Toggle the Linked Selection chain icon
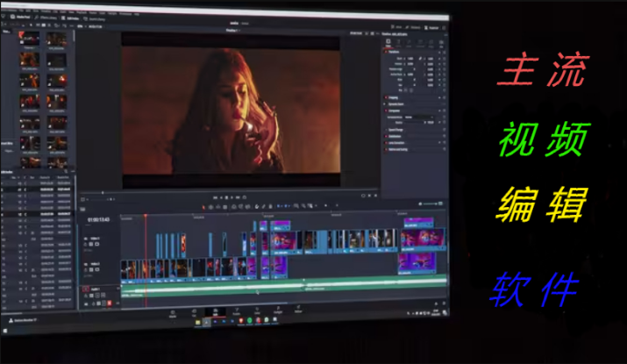The image size is (627, 364). pyautogui.click(x=264, y=206)
